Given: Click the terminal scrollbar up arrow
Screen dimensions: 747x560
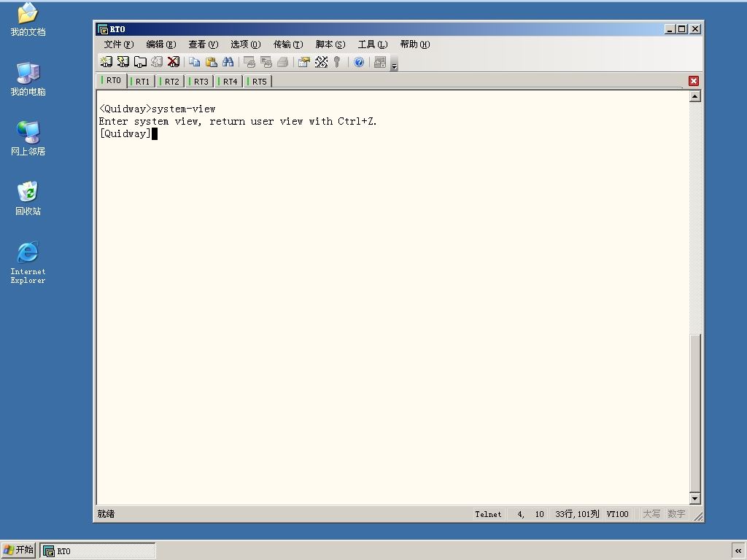Looking at the screenshot, I should [x=695, y=97].
